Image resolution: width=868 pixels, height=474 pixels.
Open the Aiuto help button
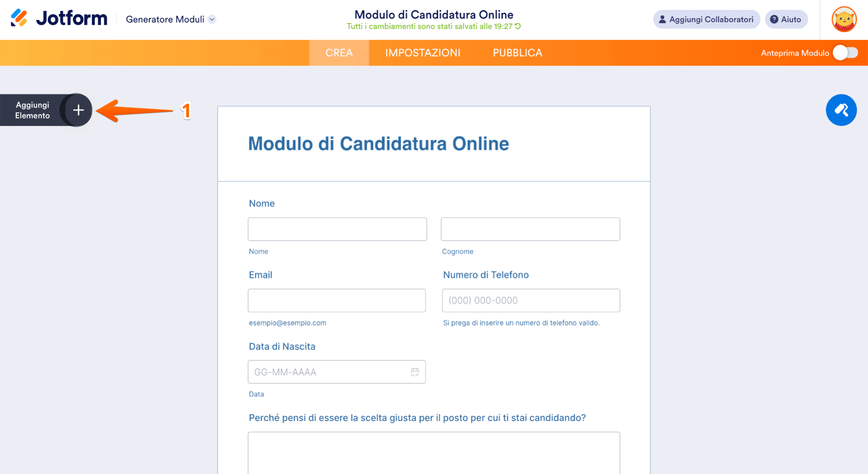tap(786, 19)
